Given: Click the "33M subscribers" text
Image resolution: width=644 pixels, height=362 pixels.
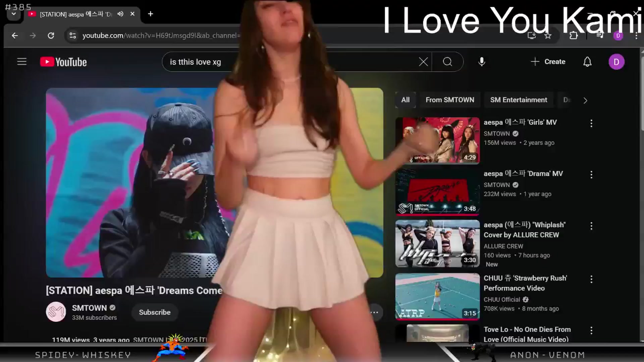Looking at the screenshot, I should [94, 318].
